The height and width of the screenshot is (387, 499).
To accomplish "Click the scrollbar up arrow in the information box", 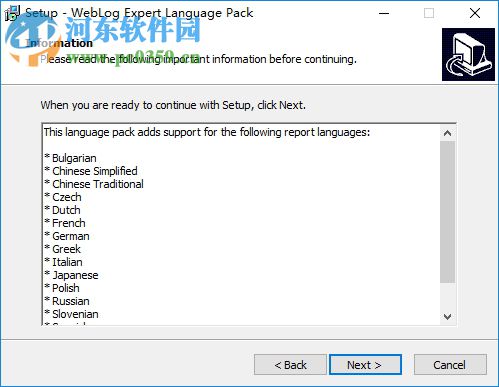I will (447, 133).
